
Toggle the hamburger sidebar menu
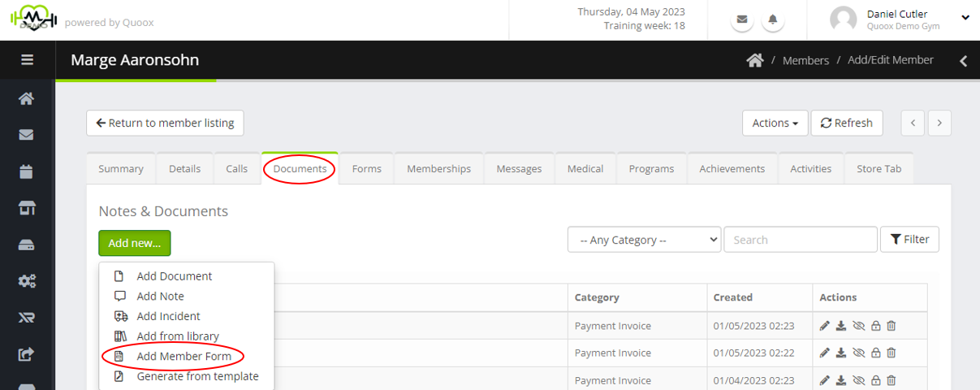pos(27,60)
